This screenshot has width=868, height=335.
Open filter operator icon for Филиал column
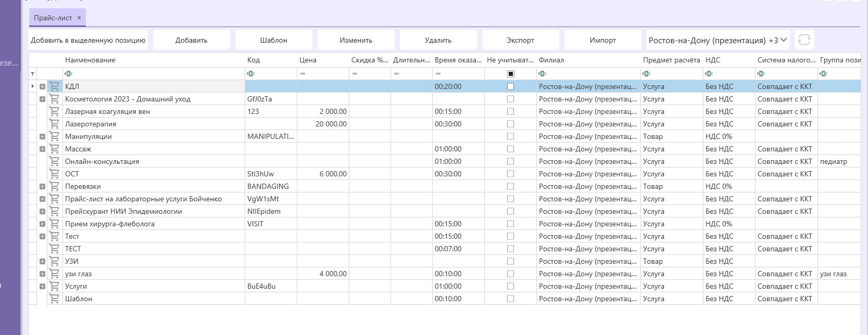pos(542,74)
